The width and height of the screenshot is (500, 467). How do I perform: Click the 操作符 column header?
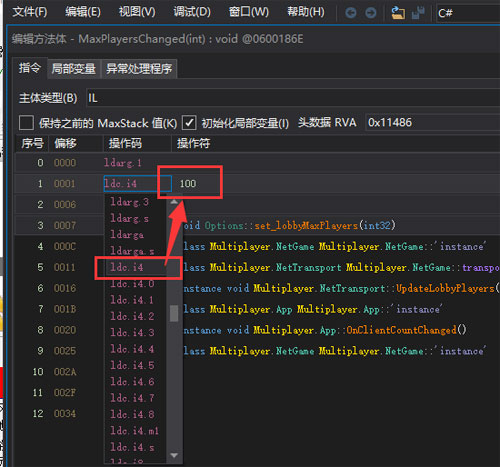336,143
